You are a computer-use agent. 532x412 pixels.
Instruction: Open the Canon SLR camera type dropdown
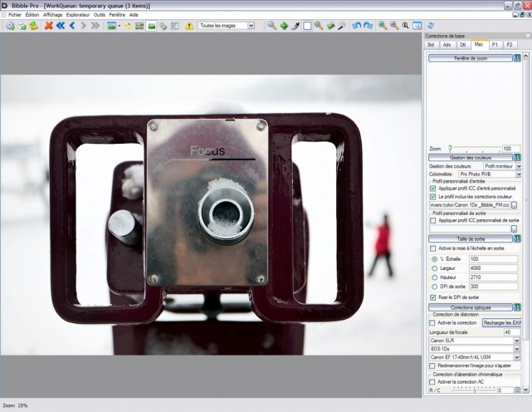517,341
